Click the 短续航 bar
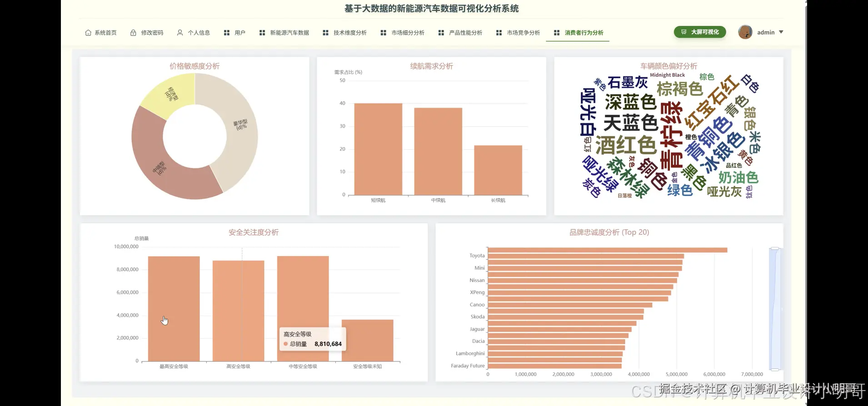The image size is (868, 406). coord(378,149)
